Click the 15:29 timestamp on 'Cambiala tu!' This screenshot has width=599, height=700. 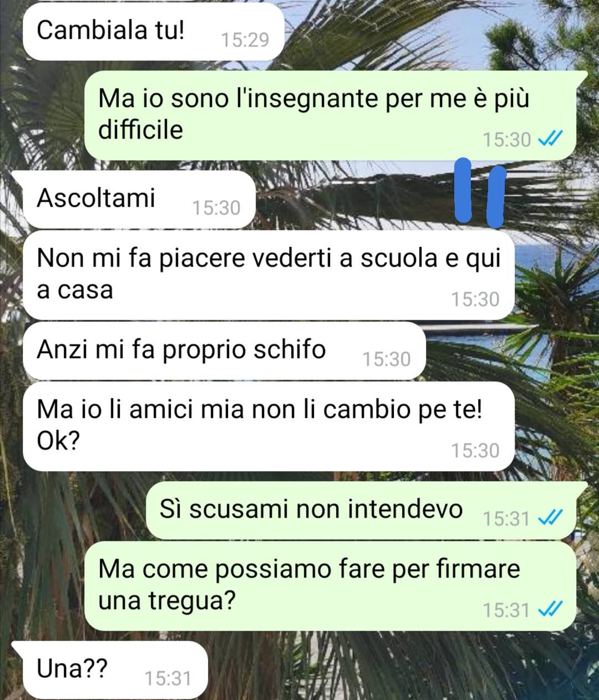point(245,40)
